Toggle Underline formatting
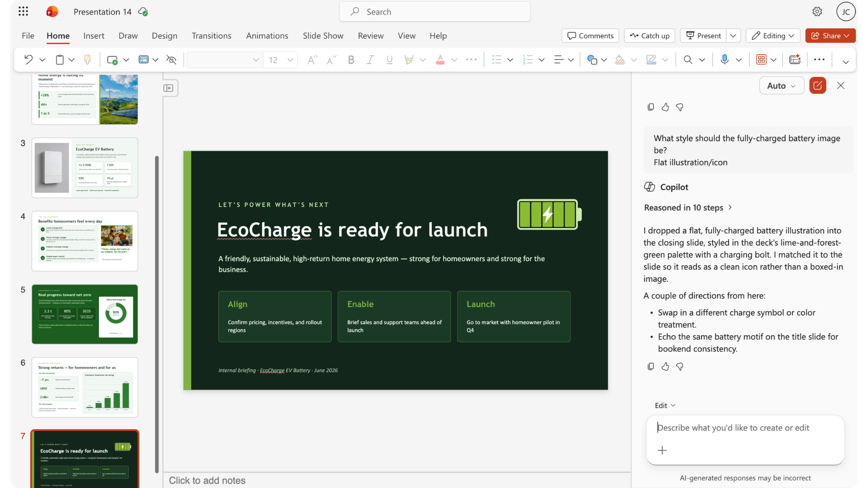Viewport: 868px width, 488px height. tap(389, 60)
